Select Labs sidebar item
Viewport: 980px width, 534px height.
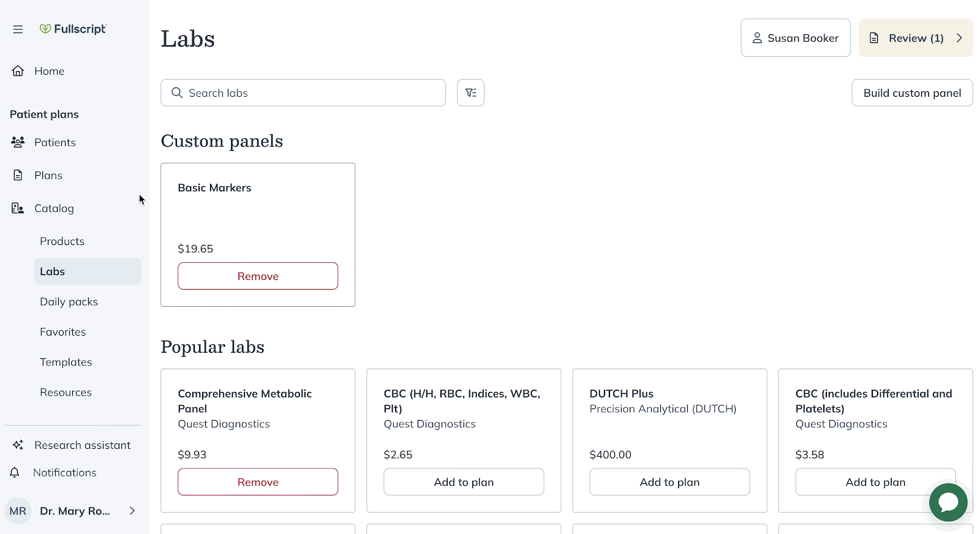click(x=88, y=271)
